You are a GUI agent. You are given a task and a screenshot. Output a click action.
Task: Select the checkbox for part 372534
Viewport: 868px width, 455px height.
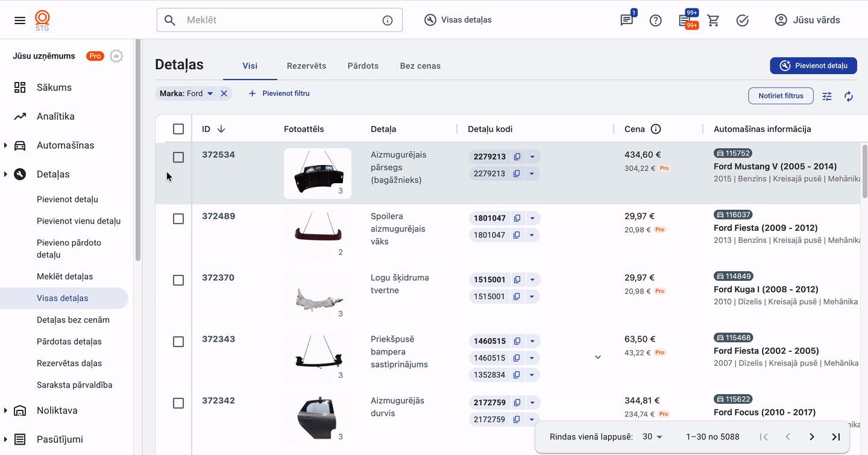tap(178, 157)
